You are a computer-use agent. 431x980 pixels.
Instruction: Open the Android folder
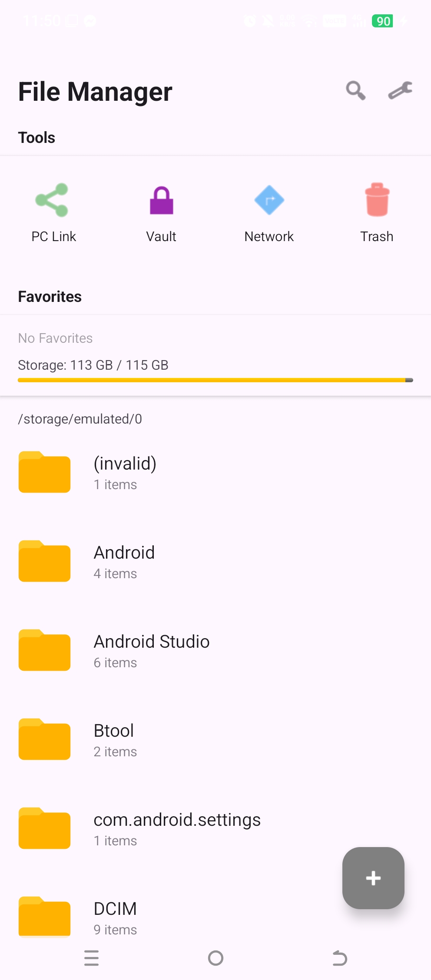215,562
